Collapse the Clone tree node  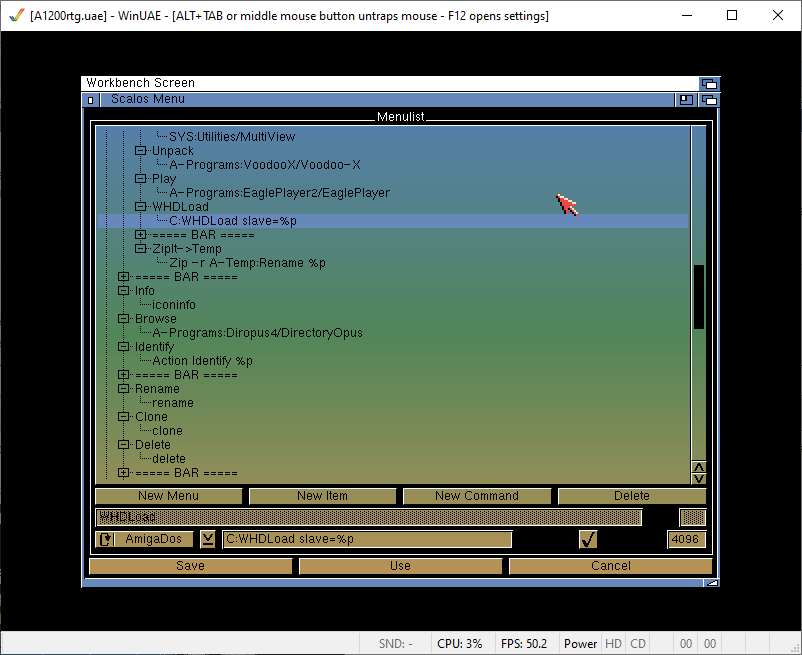click(x=123, y=417)
